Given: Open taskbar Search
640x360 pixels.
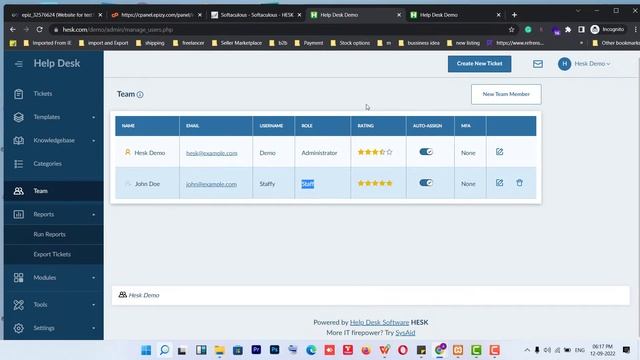Looking at the screenshot, I should [164, 350].
